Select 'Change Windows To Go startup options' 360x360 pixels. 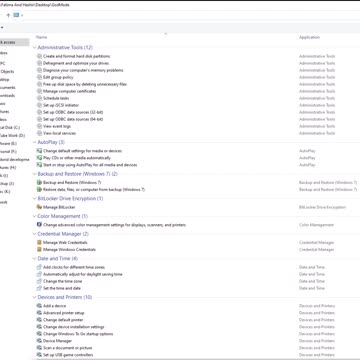coord(78,334)
